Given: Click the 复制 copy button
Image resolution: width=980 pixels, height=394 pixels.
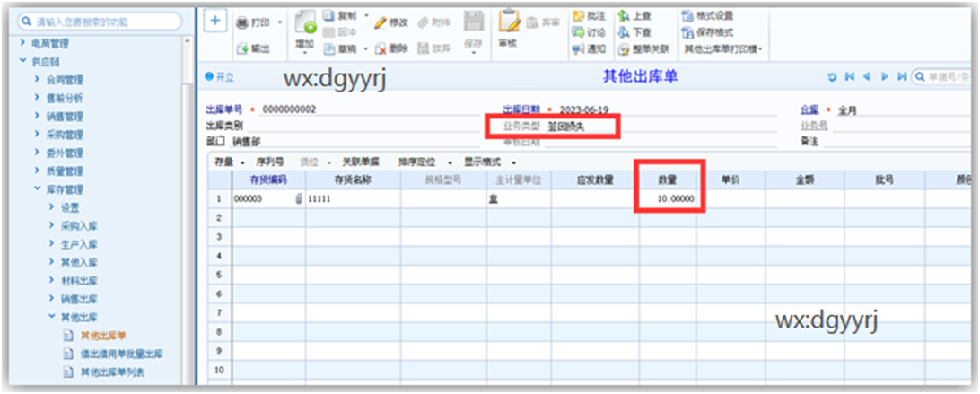Looking at the screenshot, I should click(339, 15).
